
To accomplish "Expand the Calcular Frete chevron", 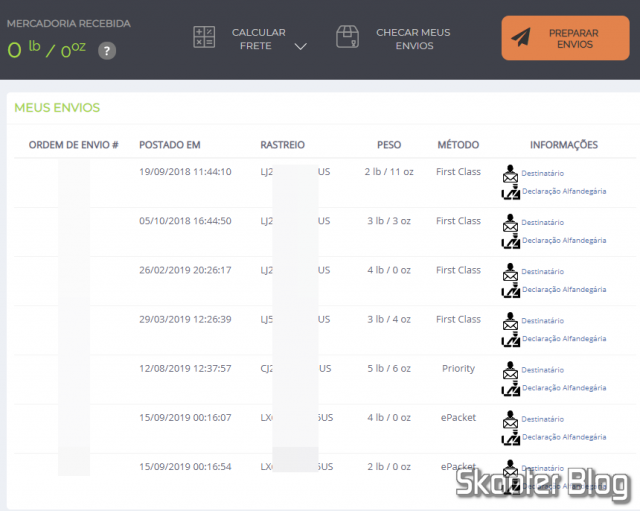I will (300, 47).
